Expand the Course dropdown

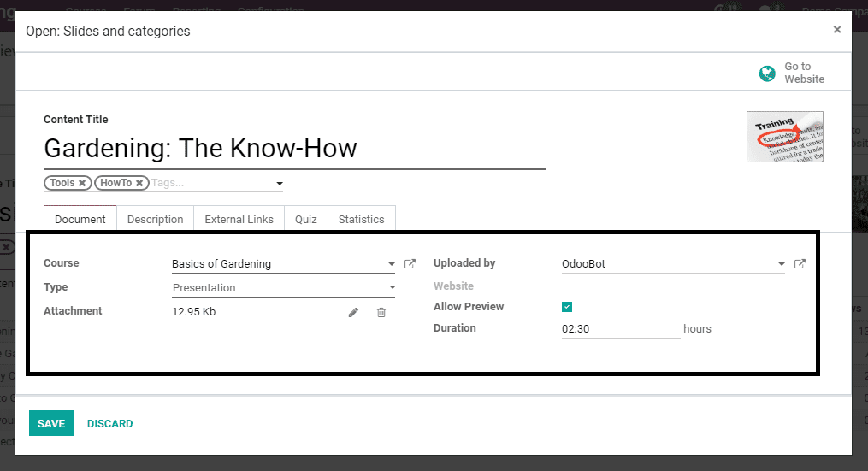point(392,264)
